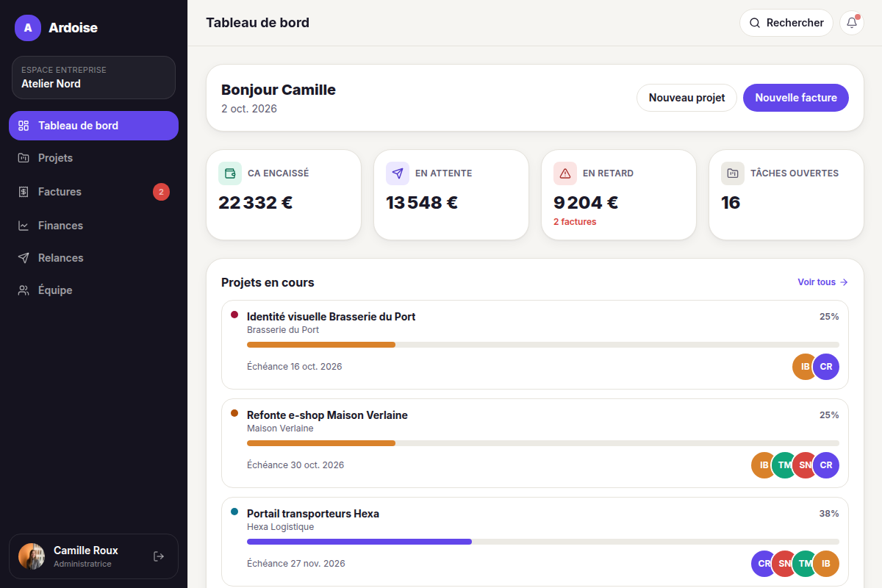Open Finances in the sidebar
882x588 pixels.
coord(93,226)
